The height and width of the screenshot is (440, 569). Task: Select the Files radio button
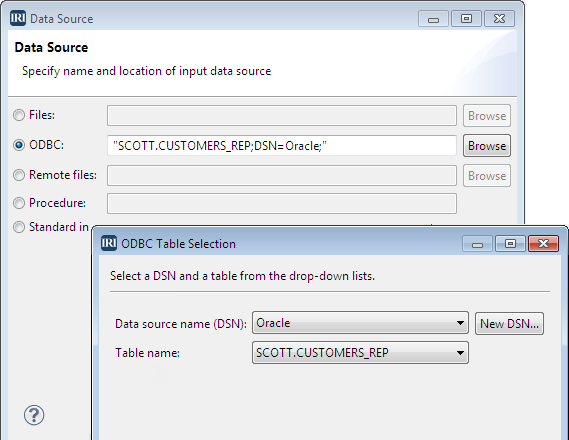[x=19, y=115]
